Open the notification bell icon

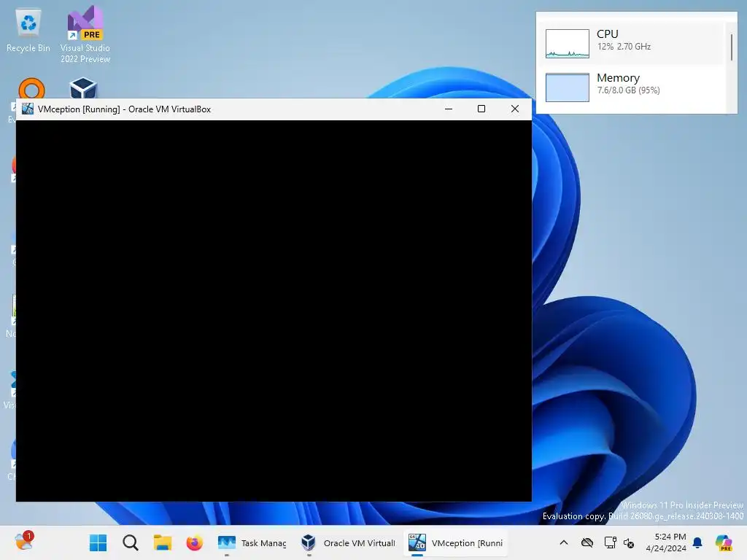point(698,542)
